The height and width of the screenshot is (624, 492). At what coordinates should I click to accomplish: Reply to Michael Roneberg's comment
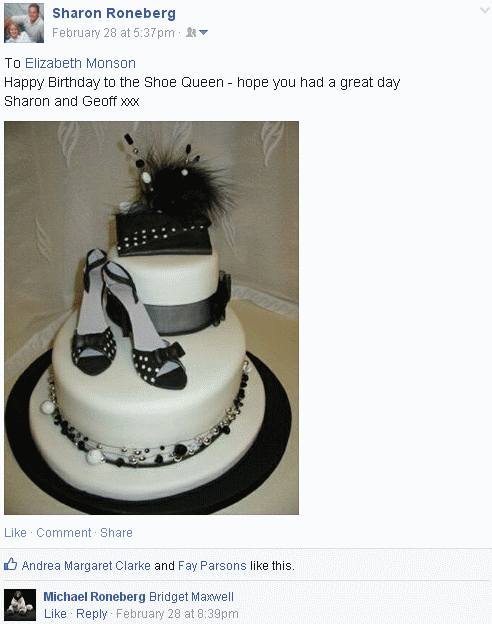92,614
